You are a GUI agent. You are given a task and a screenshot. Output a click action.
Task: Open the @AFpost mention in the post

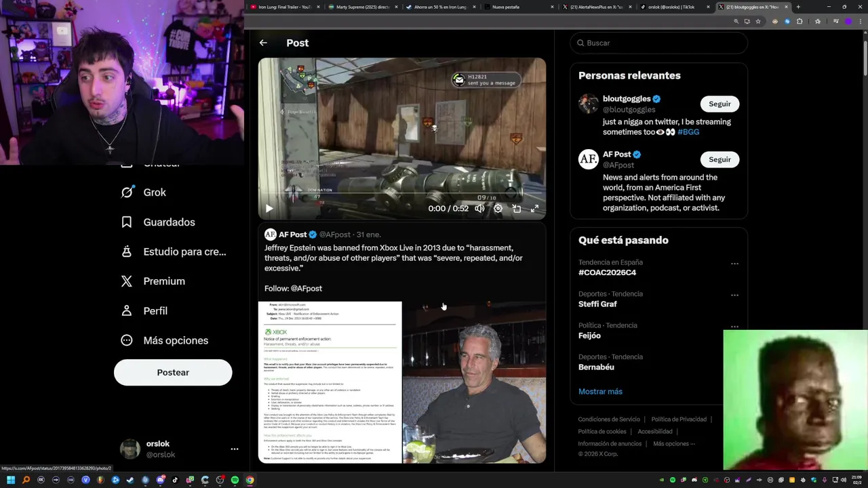click(x=307, y=289)
